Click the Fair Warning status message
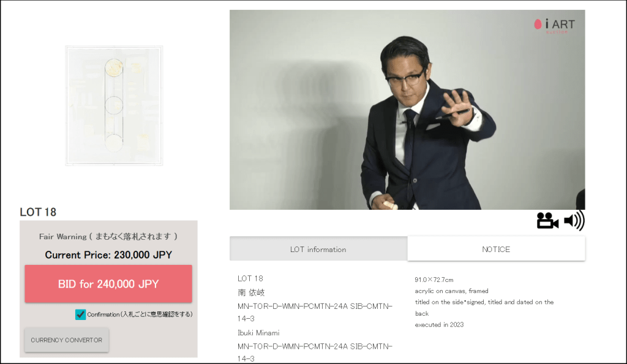This screenshot has width=627, height=364. point(108,237)
